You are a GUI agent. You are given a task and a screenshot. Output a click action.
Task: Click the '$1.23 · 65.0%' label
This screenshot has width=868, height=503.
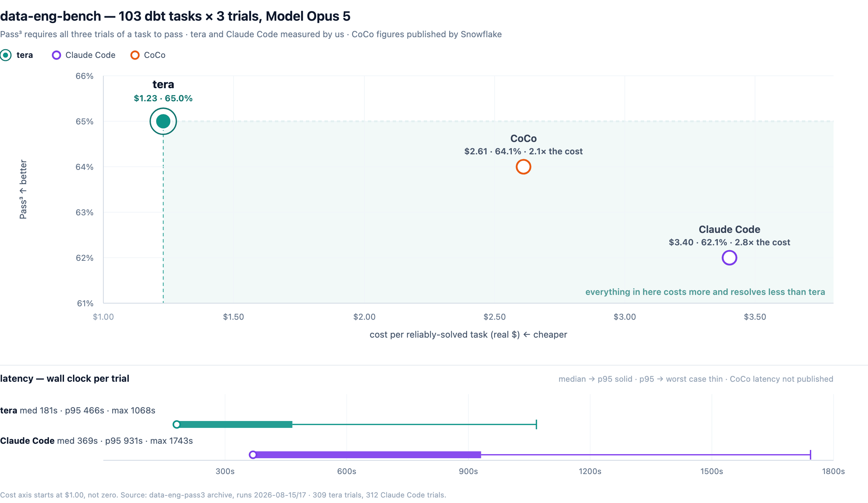click(x=163, y=99)
